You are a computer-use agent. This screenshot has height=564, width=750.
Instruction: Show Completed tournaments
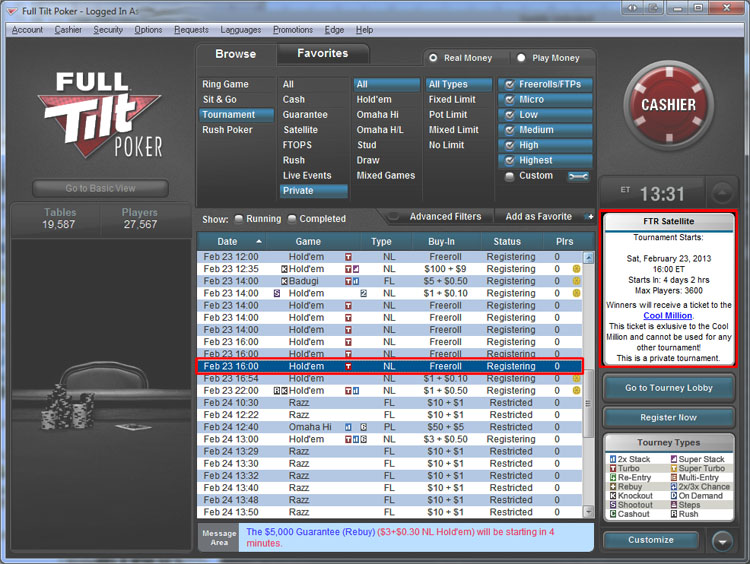tap(292, 219)
